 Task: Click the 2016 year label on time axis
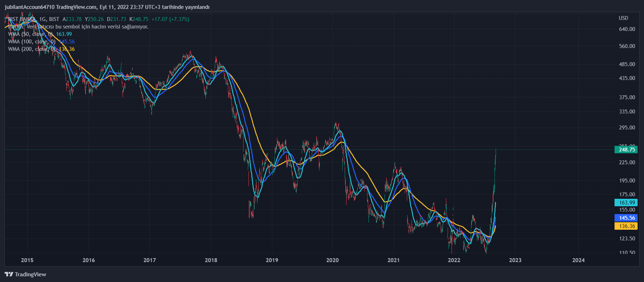[x=89, y=260]
